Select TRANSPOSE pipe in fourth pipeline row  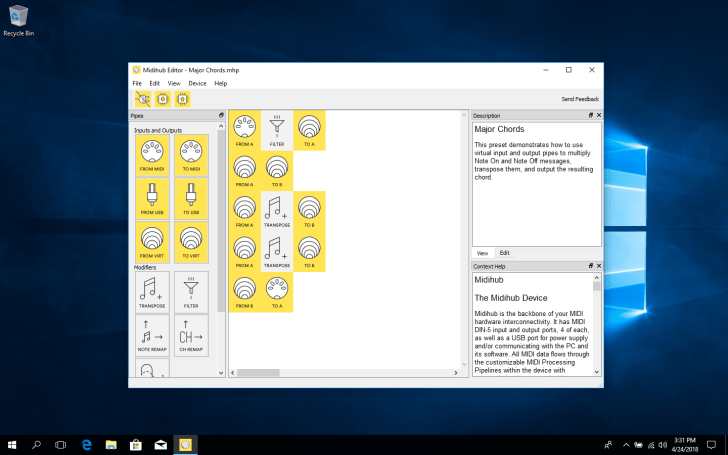pyautogui.click(x=277, y=252)
